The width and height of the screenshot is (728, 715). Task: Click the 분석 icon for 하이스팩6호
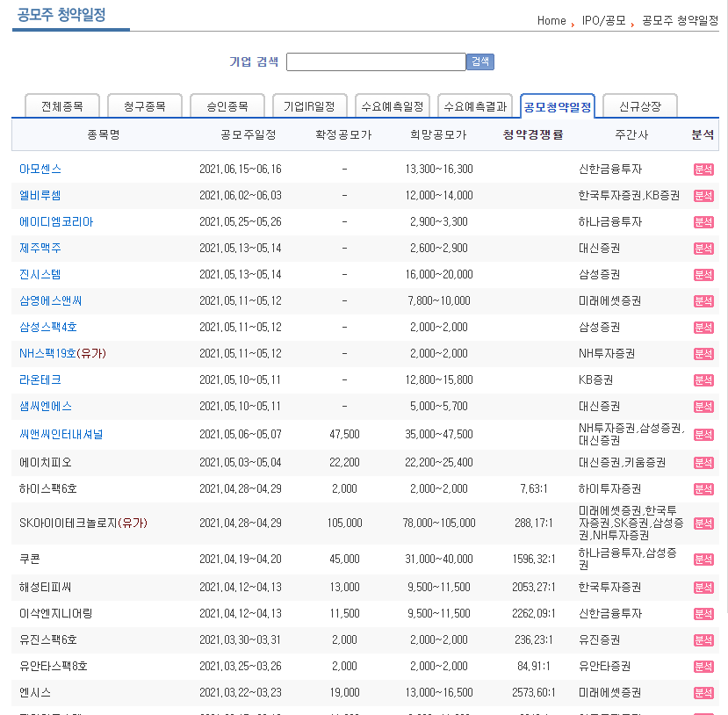pyautogui.click(x=703, y=489)
